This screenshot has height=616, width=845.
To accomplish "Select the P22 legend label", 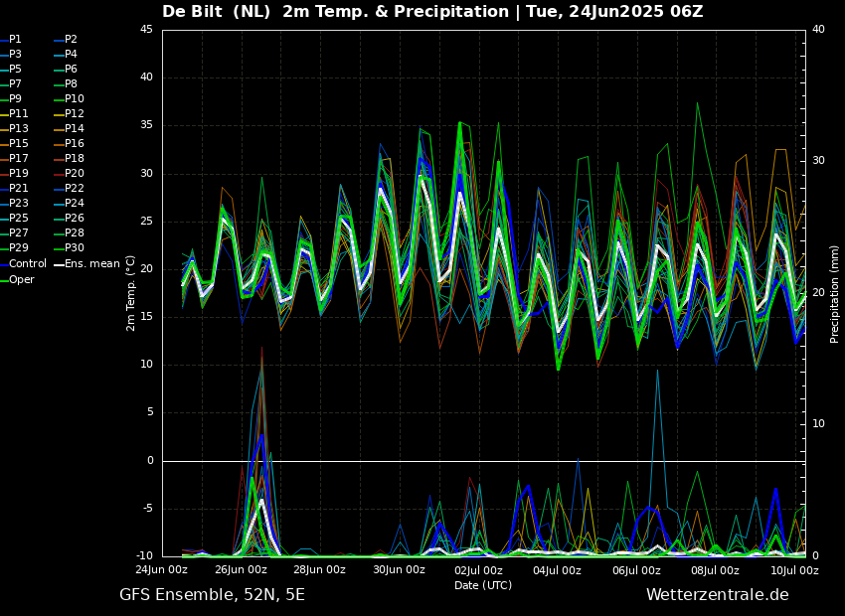I will coord(75,189).
